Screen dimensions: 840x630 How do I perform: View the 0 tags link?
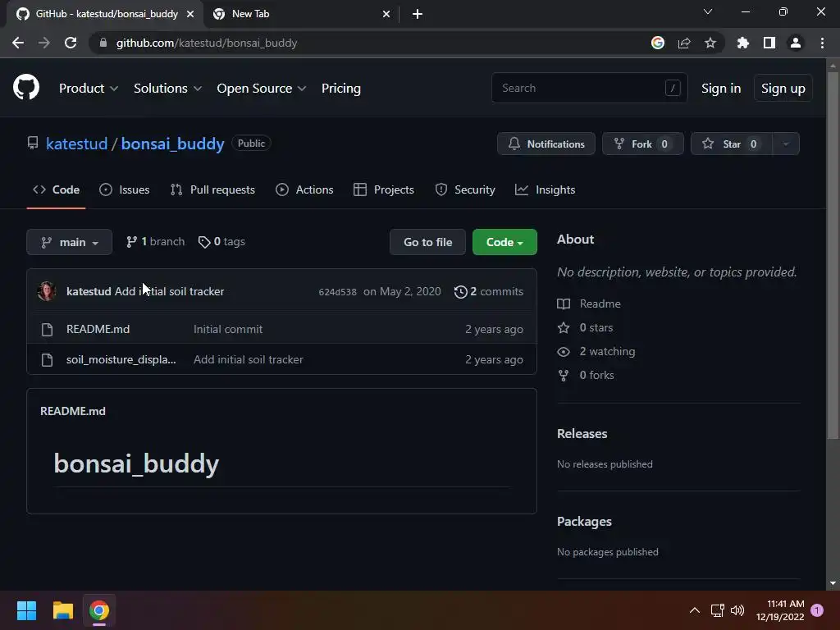click(x=221, y=242)
